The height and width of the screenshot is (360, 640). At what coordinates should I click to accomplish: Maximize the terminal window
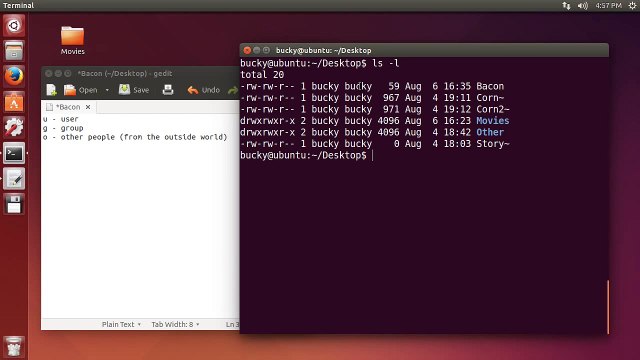pyautogui.click(x=266, y=50)
